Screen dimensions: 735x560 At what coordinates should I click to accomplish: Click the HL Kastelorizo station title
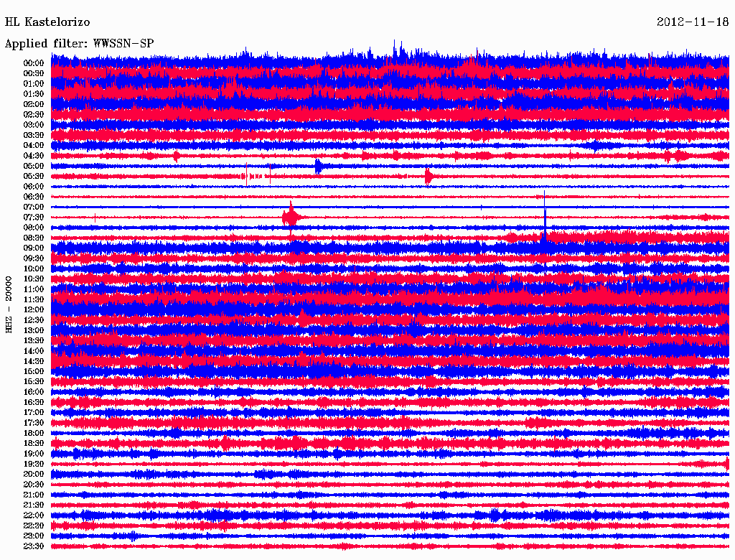pos(47,22)
